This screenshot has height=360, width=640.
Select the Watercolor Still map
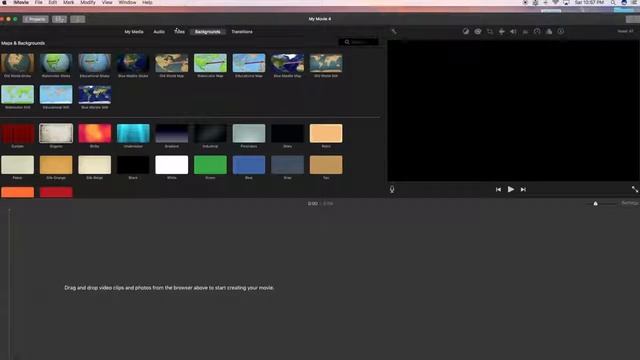coord(18,94)
